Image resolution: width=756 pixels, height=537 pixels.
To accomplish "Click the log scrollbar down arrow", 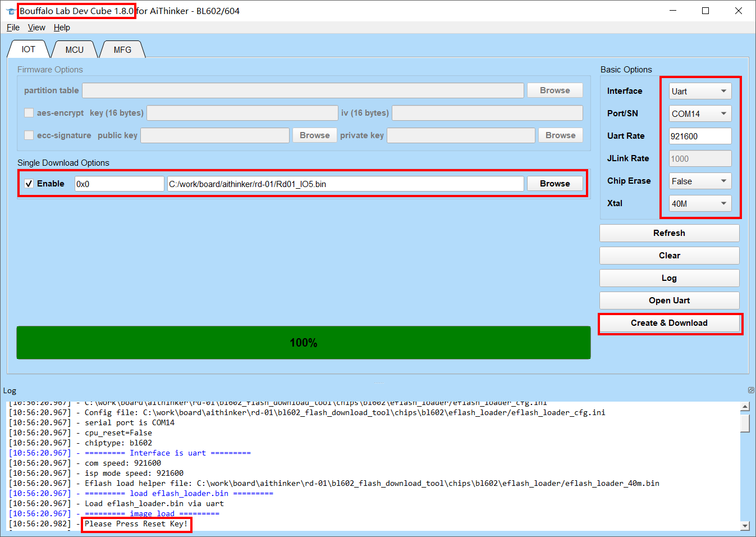I will click(x=745, y=526).
